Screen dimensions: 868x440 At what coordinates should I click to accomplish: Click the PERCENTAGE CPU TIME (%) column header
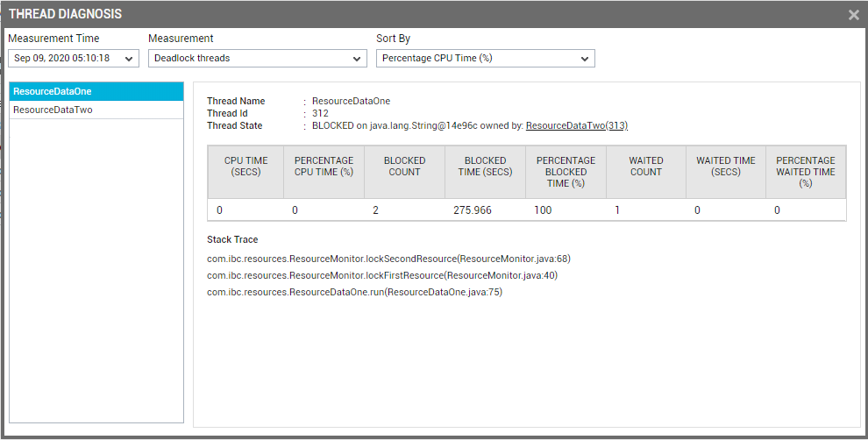[324, 172]
